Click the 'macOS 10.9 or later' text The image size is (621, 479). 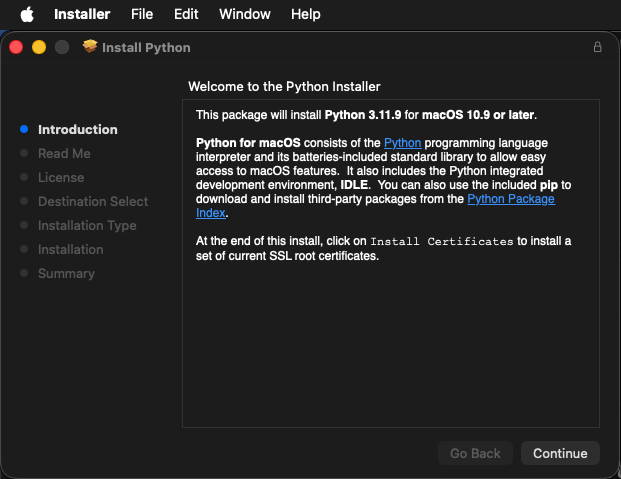pos(478,115)
